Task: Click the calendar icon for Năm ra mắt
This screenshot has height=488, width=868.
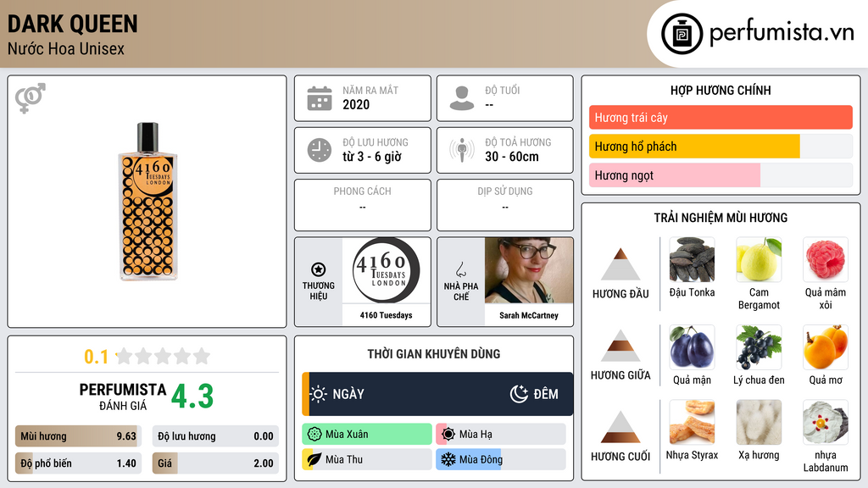Action: tap(320, 98)
